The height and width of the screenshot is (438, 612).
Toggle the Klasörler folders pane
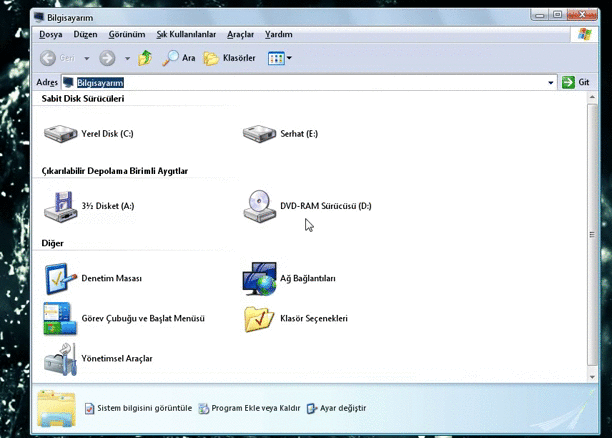(x=229, y=58)
